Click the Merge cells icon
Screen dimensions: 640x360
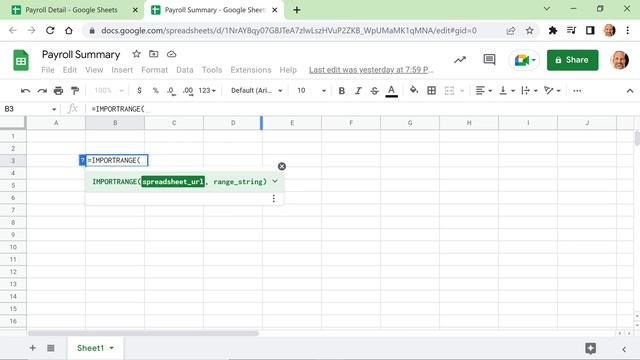tap(449, 91)
